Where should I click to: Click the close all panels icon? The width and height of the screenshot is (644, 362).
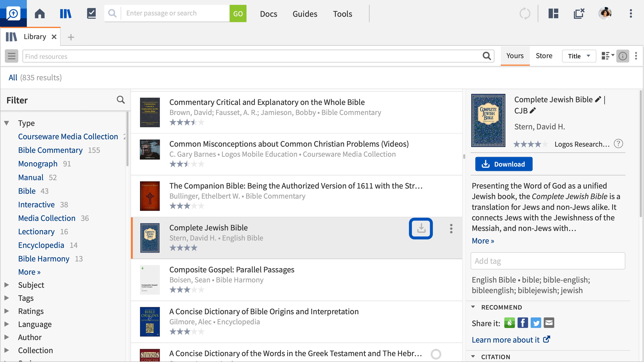[x=579, y=13]
